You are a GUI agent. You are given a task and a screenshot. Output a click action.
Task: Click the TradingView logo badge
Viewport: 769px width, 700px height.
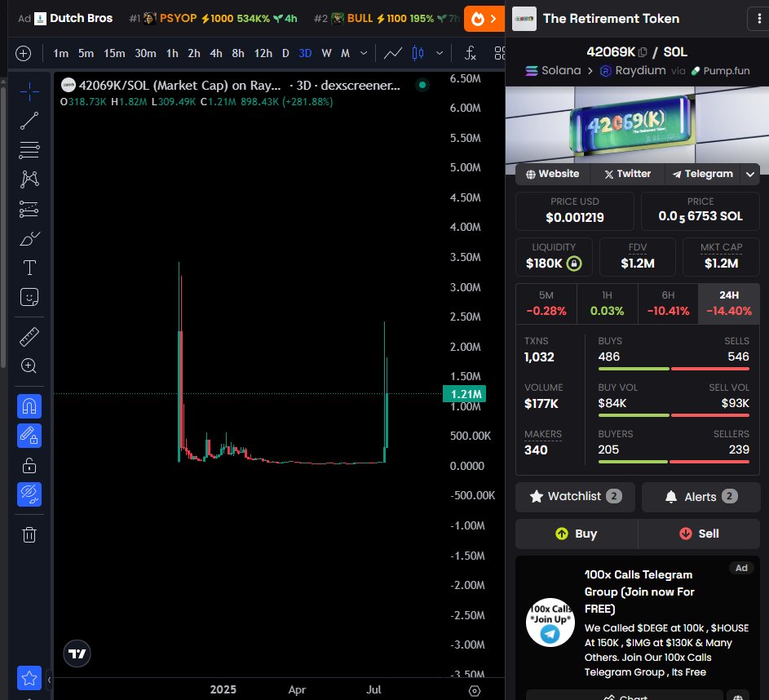point(77,653)
